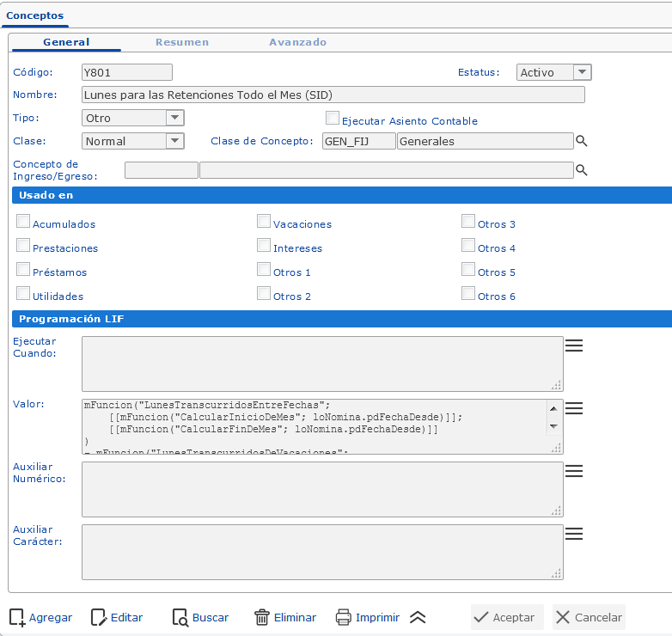Toggle the Vacaciones checkbox
672x636 pixels.
[264, 221]
